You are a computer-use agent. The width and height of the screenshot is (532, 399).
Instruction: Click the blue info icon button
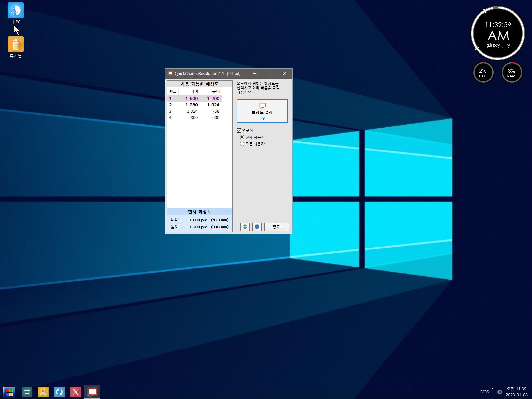click(257, 227)
